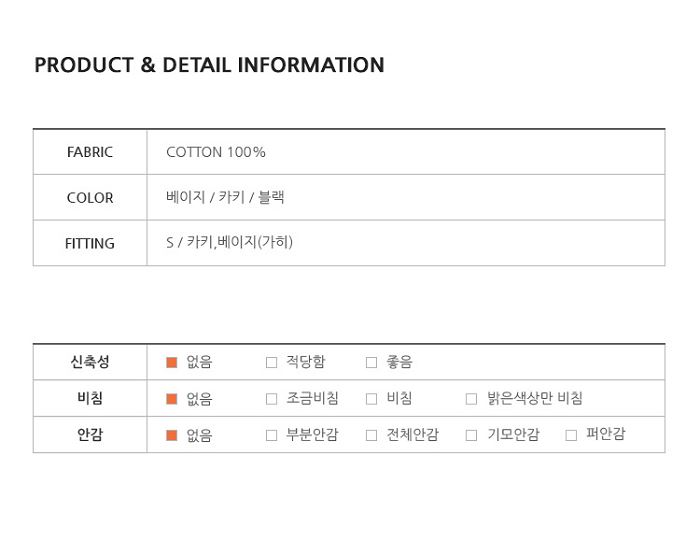Click the PRODUCT & DETAIL INFORMATION heading
700x541 pixels.
(209, 65)
